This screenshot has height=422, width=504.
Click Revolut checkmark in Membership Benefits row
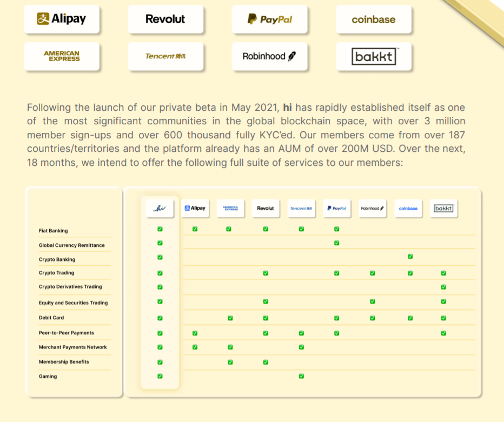point(266,362)
